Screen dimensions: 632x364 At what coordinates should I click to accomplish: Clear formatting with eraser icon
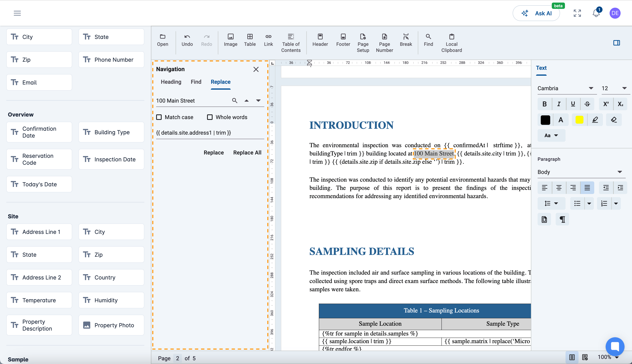[x=614, y=120]
